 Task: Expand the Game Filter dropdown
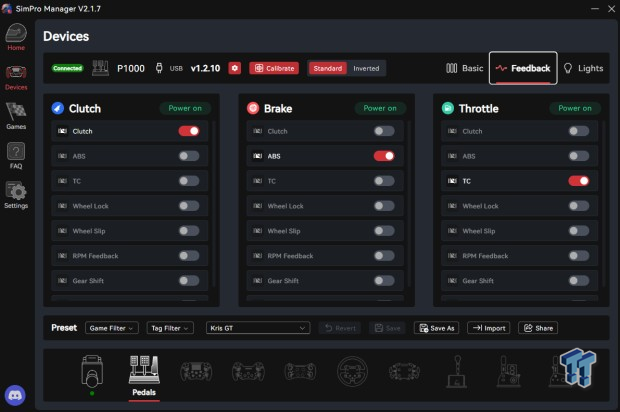[x=111, y=328]
